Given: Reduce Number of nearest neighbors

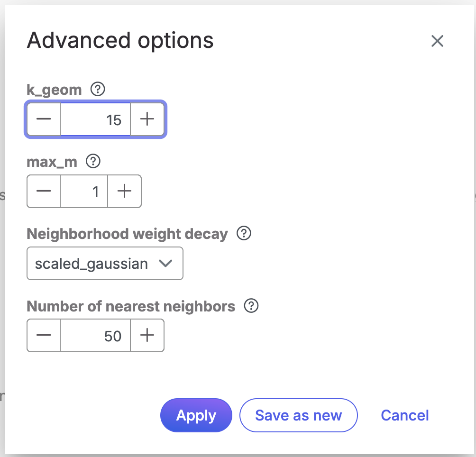Looking at the screenshot, I should [44, 336].
